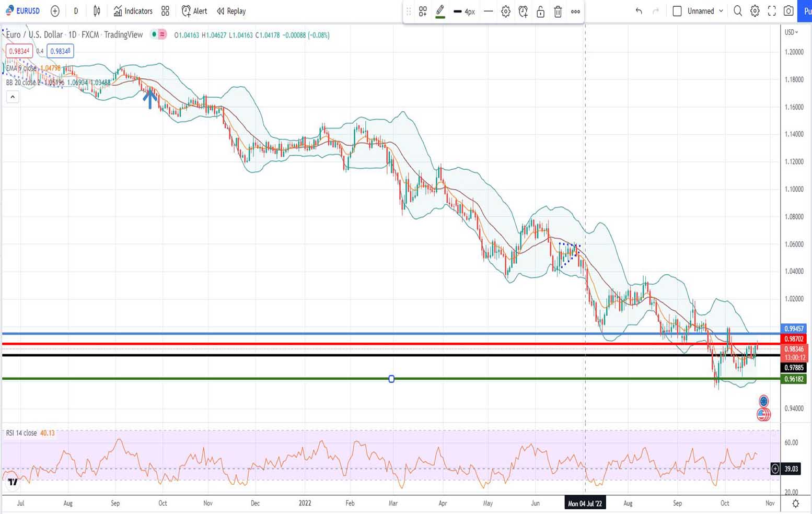The height and width of the screenshot is (514, 812).
Task: Select the drawing pencil tool
Action: [439, 10]
